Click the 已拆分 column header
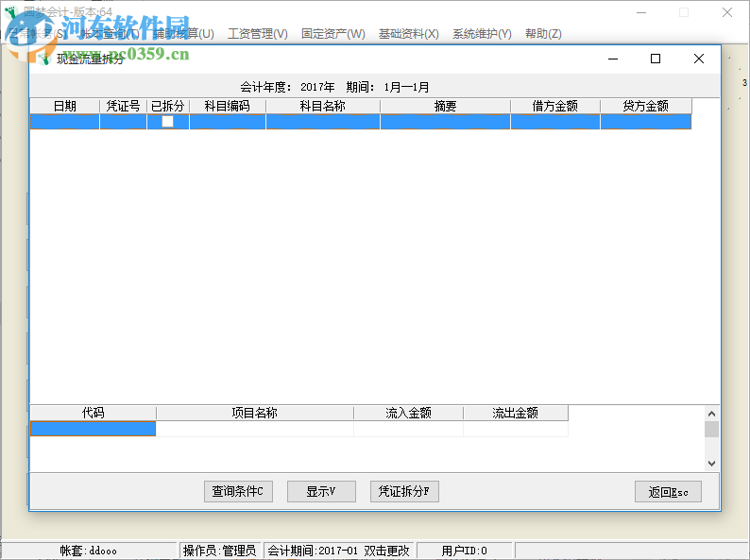This screenshot has height=560, width=750. point(168,106)
